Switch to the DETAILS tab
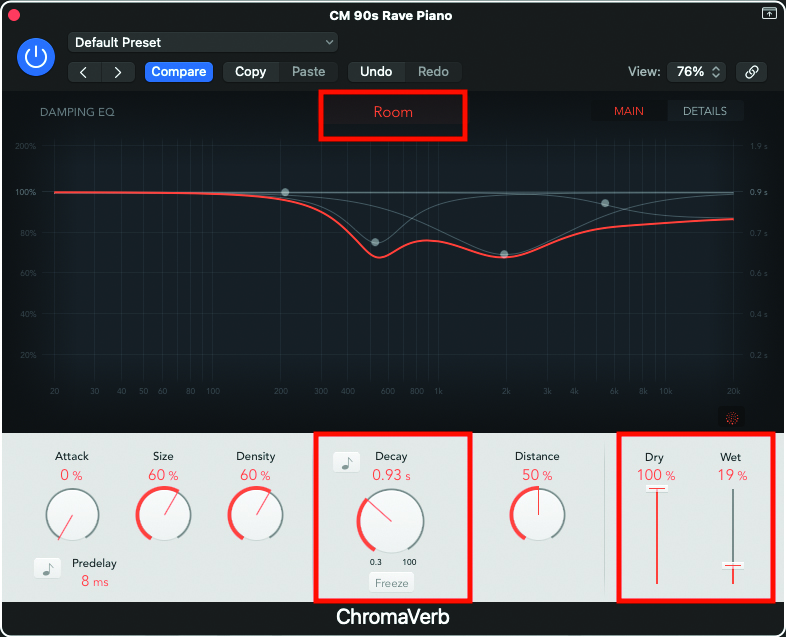Image resolution: width=786 pixels, height=637 pixels. coord(705,111)
